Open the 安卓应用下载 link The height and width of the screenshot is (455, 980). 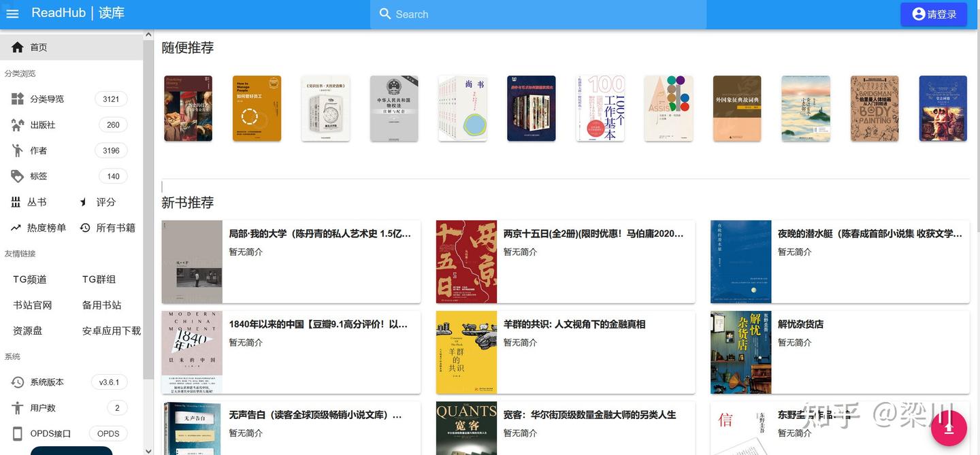[x=112, y=331]
